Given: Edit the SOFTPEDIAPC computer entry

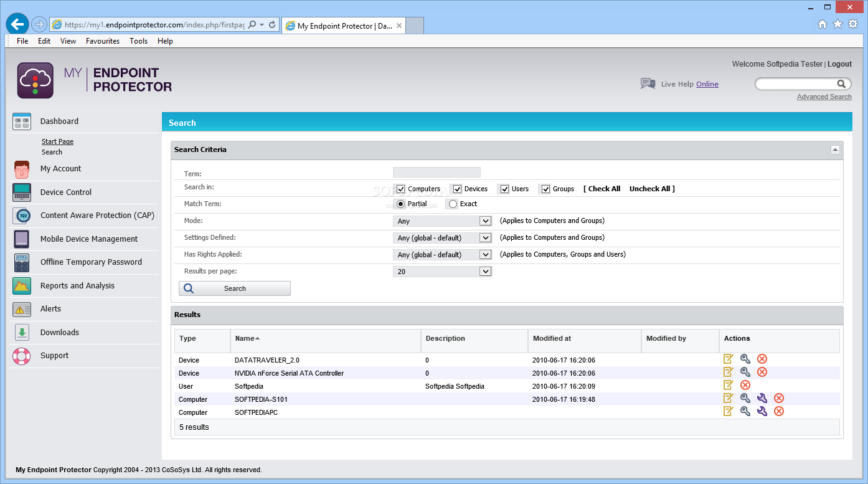Looking at the screenshot, I should point(728,411).
